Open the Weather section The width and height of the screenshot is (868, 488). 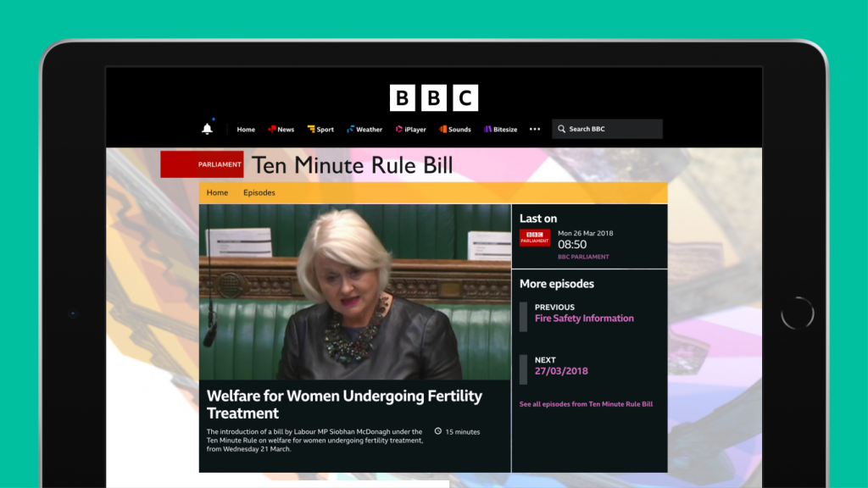(364, 130)
